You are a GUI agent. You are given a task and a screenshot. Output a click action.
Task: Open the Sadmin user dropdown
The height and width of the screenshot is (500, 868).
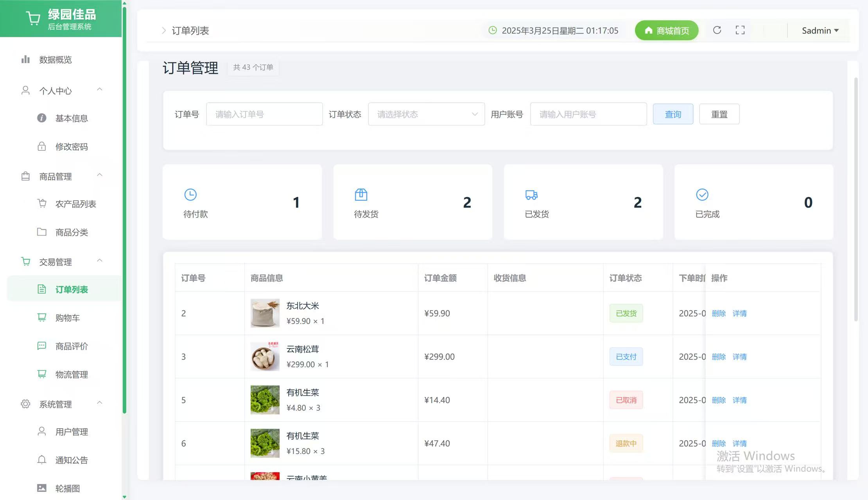(820, 30)
